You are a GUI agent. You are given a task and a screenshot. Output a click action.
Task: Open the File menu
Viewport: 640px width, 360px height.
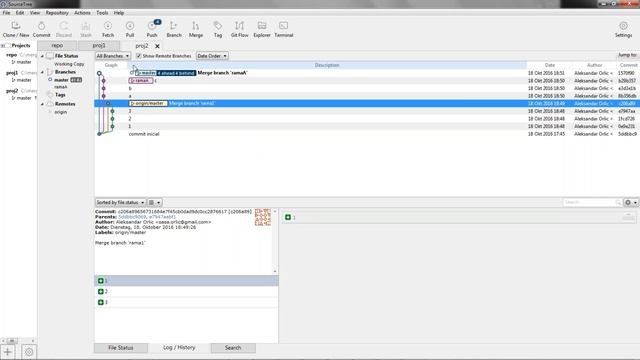tap(7, 13)
